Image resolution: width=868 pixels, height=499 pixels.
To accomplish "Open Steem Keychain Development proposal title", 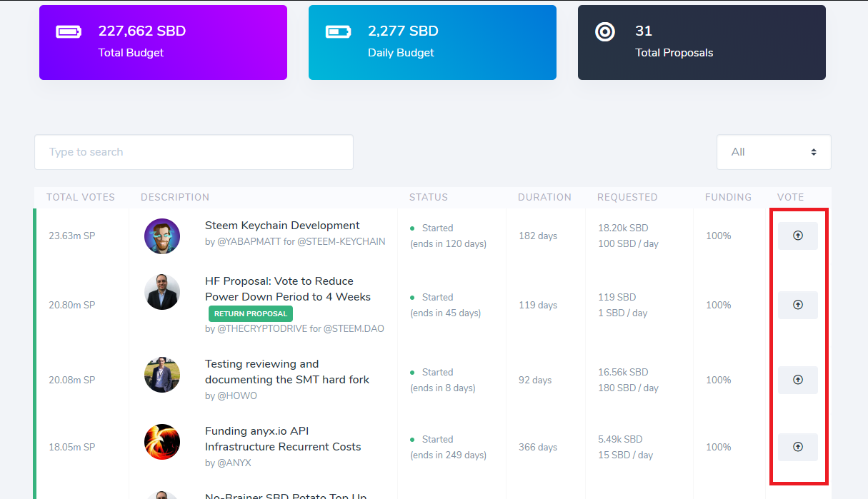I will (282, 226).
